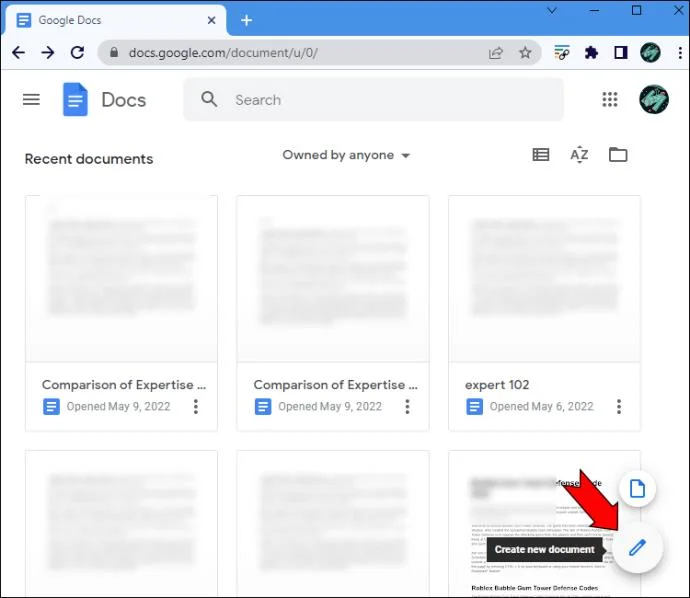This screenshot has height=598, width=690.
Task: Bookmark this page with the star
Action: [525, 53]
